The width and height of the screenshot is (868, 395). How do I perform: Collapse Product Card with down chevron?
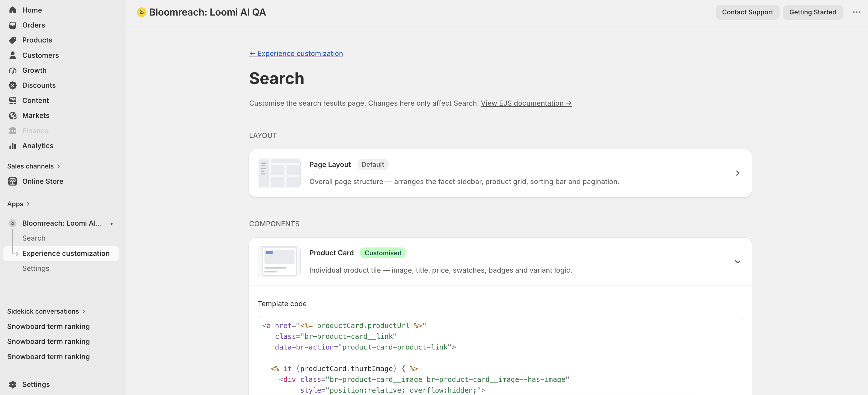pyautogui.click(x=737, y=262)
